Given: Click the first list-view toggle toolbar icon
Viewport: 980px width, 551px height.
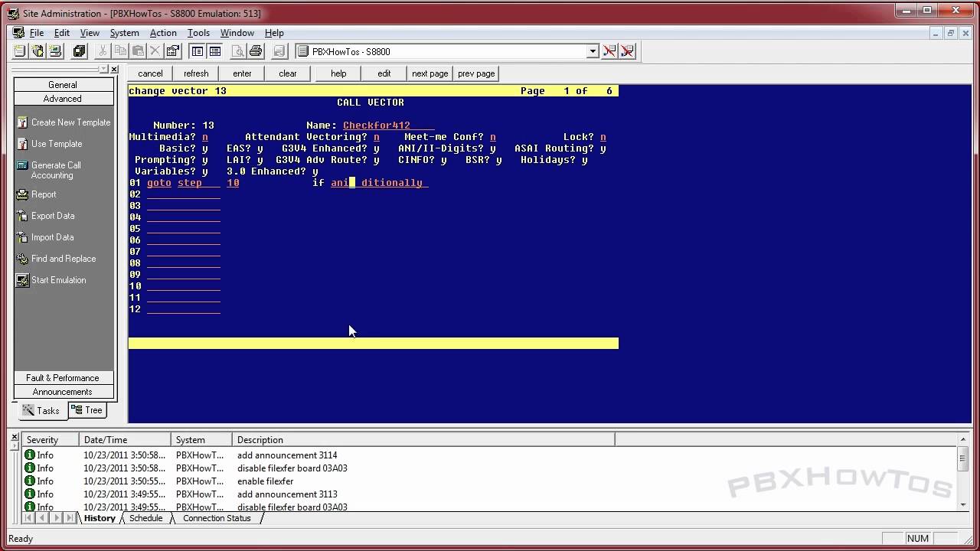Looking at the screenshot, I should pyautogui.click(x=198, y=51).
